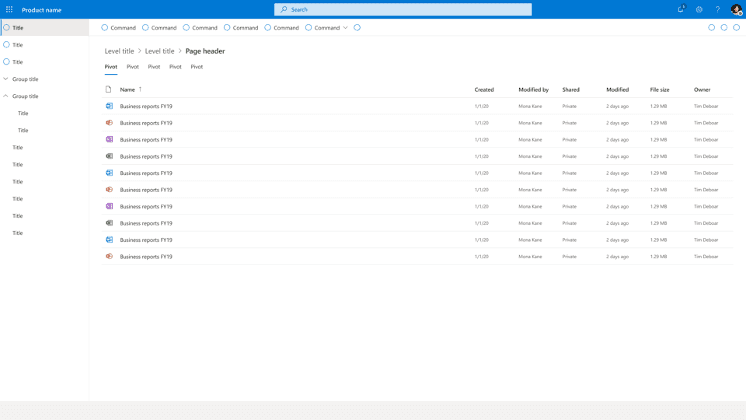
Task: Sort by the Name column header
Action: [127, 89]
